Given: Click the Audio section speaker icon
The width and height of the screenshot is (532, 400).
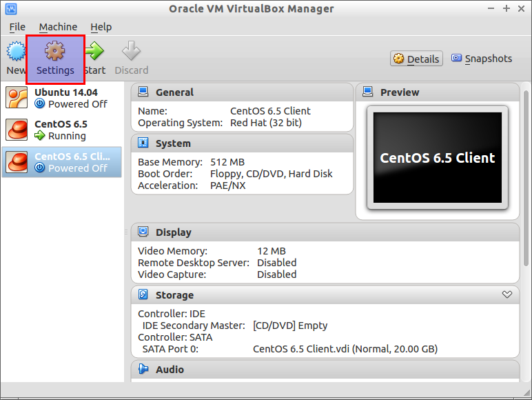Looking at the screenshot, I should [x=143, y=369].
